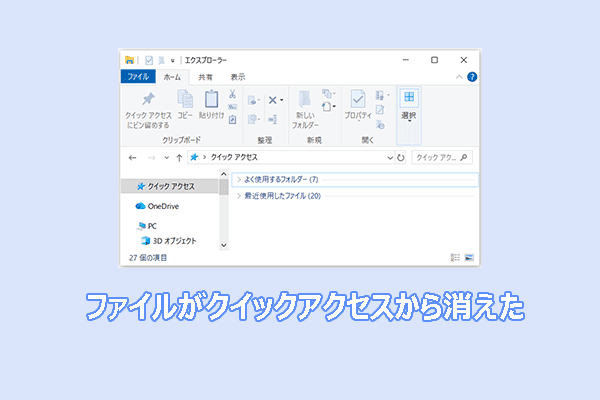600x400 pixels.
Task: Click the 27 個の項目 status text
Action: [148, 258]
